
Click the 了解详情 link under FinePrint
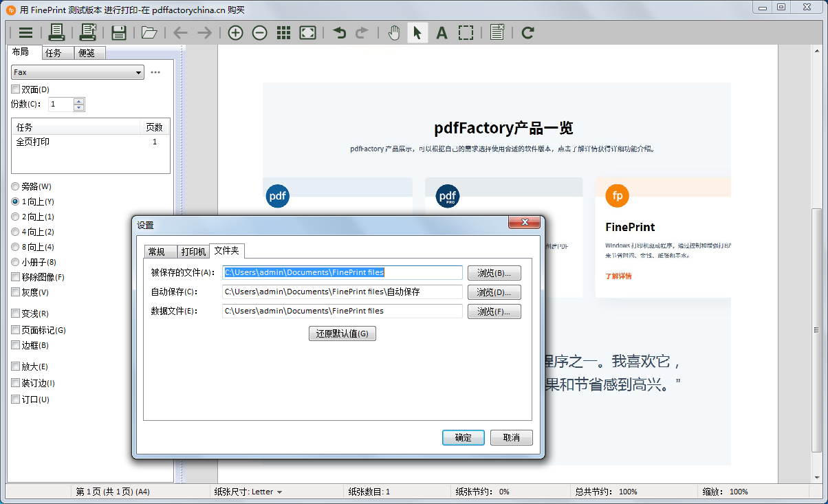point(618,276)
